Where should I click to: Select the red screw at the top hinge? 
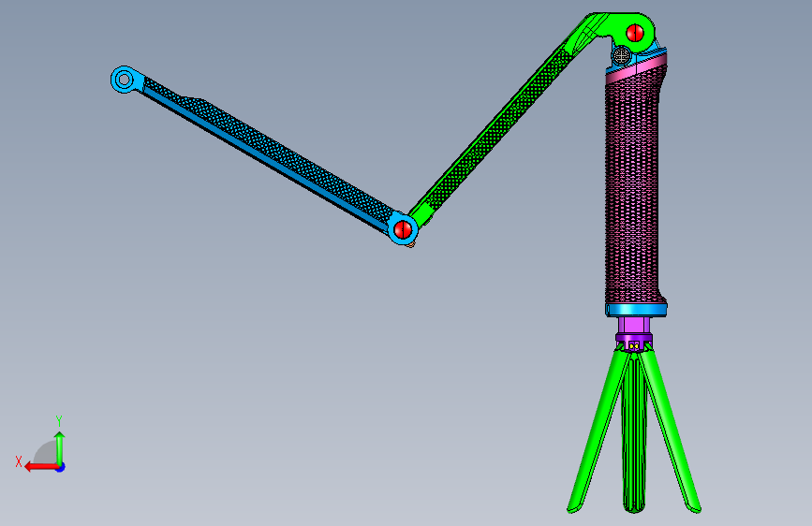pos(635,33)
